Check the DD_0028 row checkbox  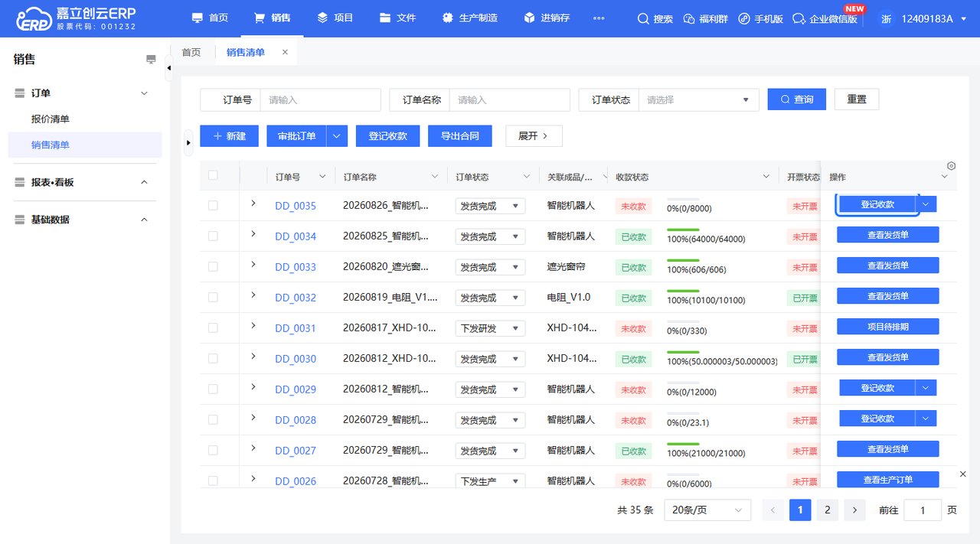[213, 419]
